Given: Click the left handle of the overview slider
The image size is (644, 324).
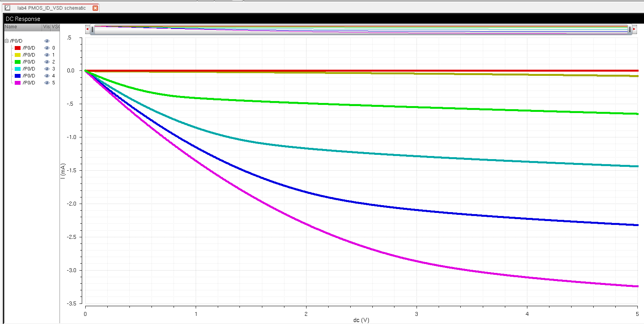Looking at the screenshot, I should [x=92, y=29].
